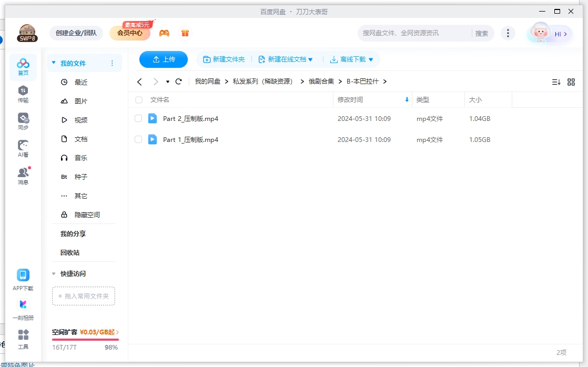The image size is (588, 367).
Task: Select all files via header checkbox
Action: click(x=138, y=100)
